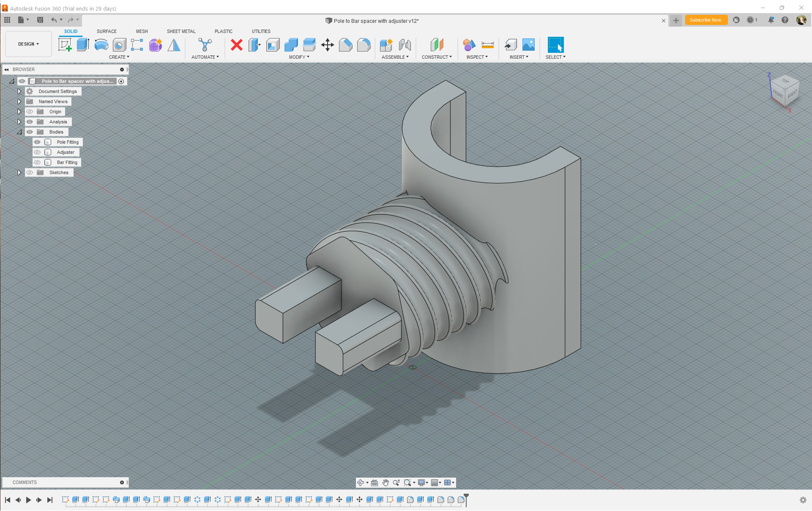Expand the Origin folder in browser
Screen dimensions: 812x511
(x=19, y=111)
